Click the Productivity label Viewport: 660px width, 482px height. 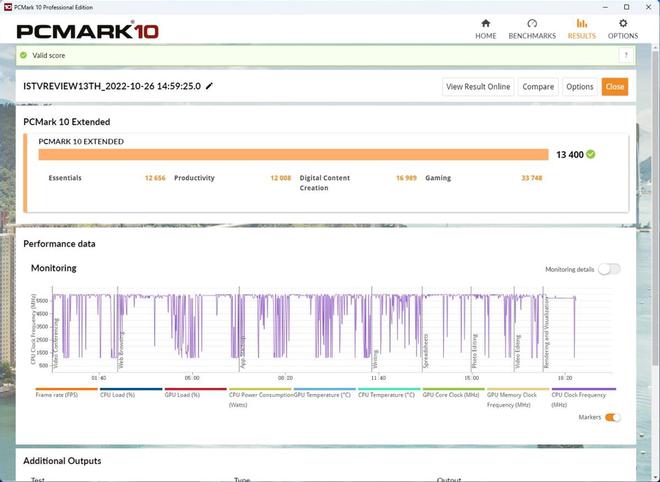[194, 178]
